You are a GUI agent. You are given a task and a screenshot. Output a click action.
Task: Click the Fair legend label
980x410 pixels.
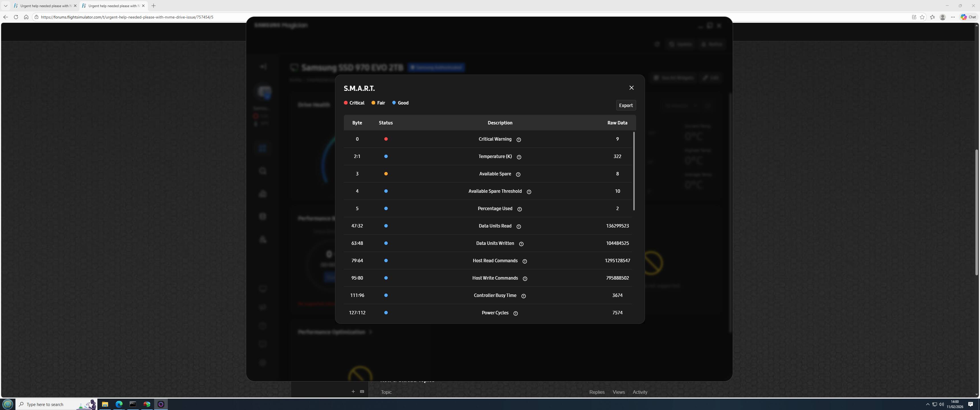pyautogui.click(x=381, y=103)
